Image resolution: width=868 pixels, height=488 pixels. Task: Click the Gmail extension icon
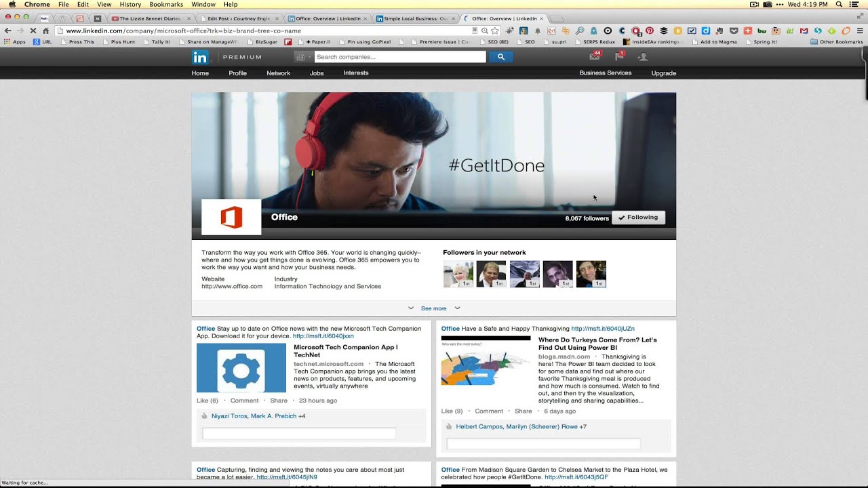tap(804, 30)
